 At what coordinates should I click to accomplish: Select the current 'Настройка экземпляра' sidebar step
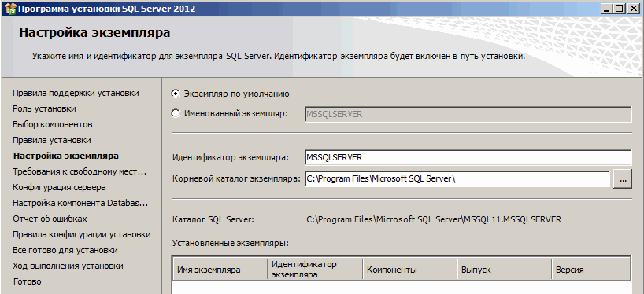point(65,156)
